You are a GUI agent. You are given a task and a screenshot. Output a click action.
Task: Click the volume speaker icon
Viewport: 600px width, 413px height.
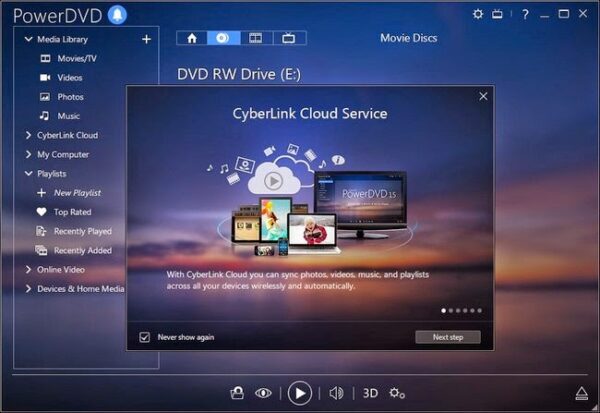tap(336, 393)
